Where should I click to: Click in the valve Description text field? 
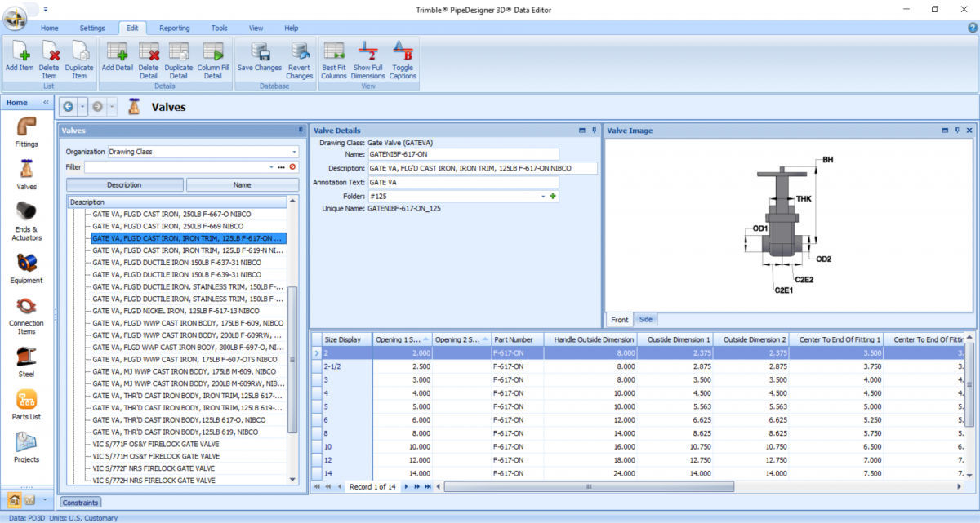coord(482,168)
